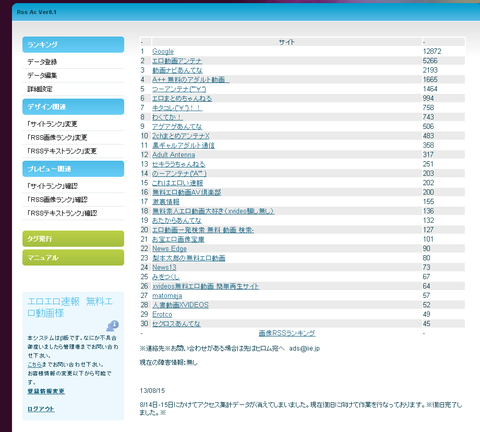Select データ編集 menu item
This screenshot has height=432, width=480.
coord(42,76)
